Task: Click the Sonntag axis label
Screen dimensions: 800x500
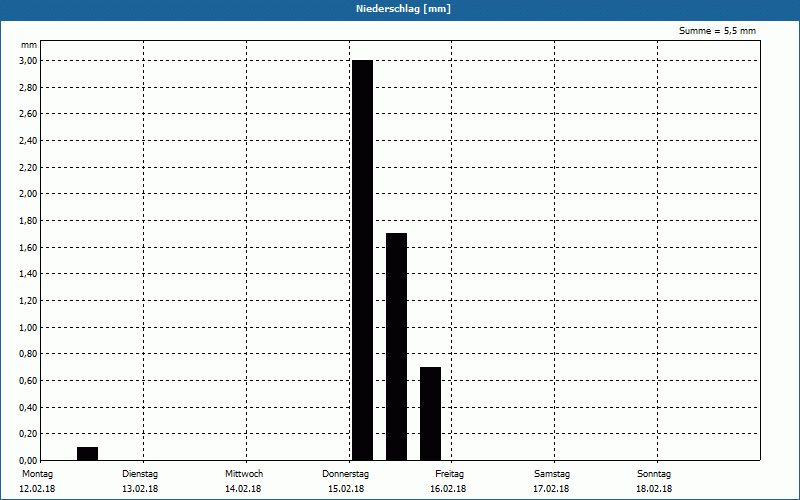Action: click(x=654, y=474)
